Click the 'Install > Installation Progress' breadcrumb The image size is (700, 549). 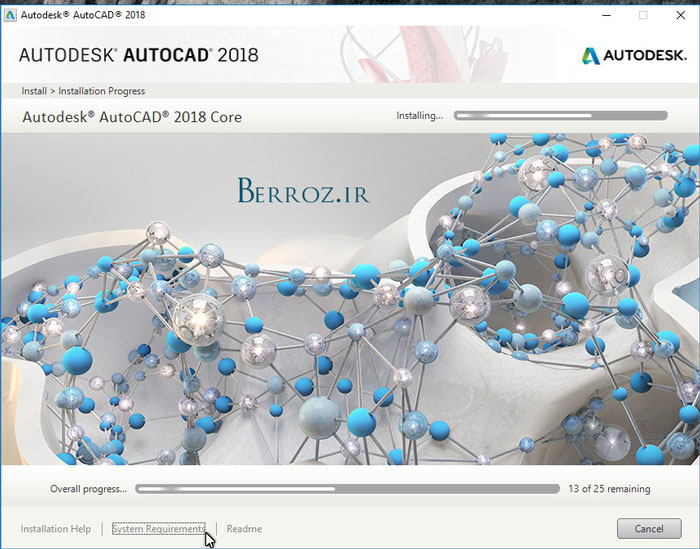pos(83,91)
